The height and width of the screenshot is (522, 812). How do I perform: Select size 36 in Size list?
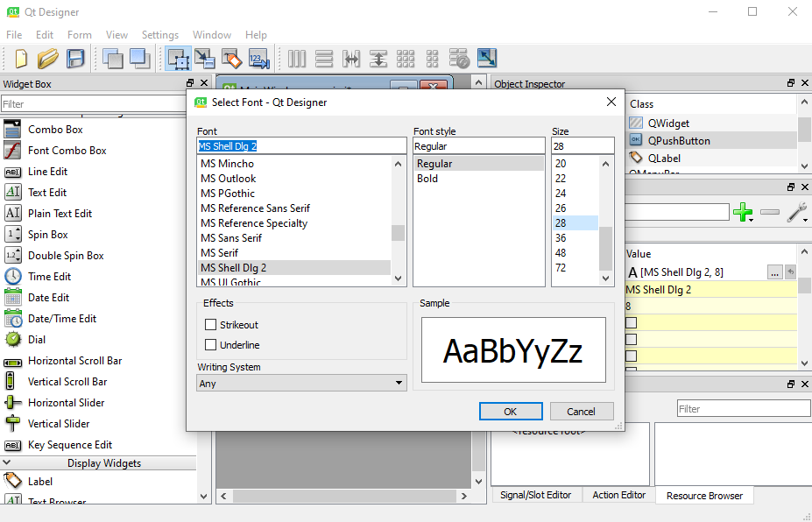[561, 238]
